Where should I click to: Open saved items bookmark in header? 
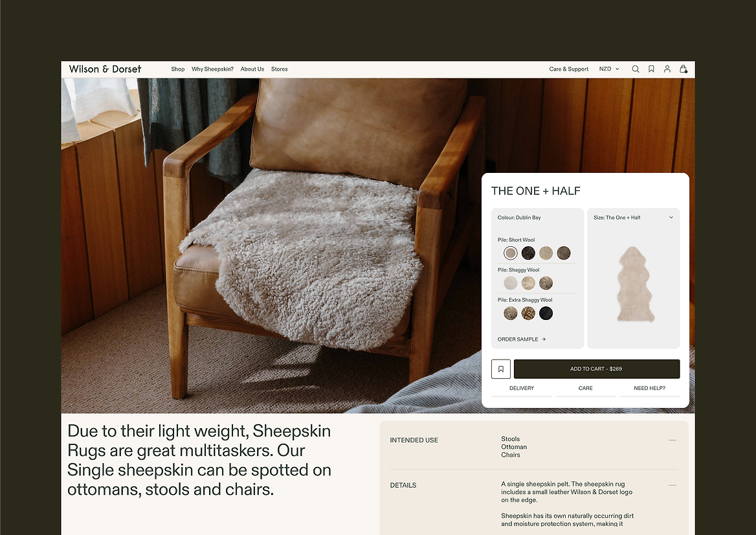click(x=651, y=69)
